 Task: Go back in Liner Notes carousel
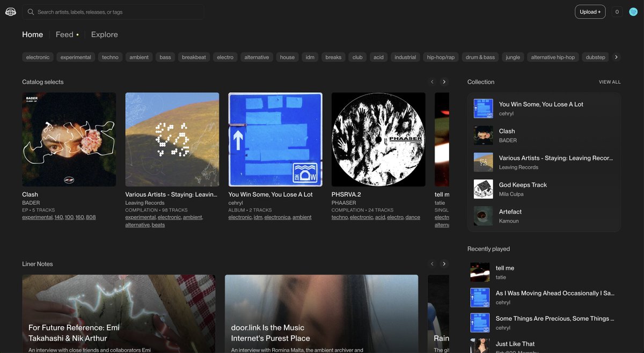point(432,263)
